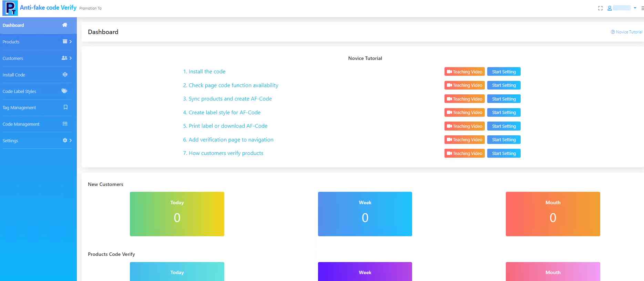
Task: Click the Code Management list icon
Action: [65, 124]
